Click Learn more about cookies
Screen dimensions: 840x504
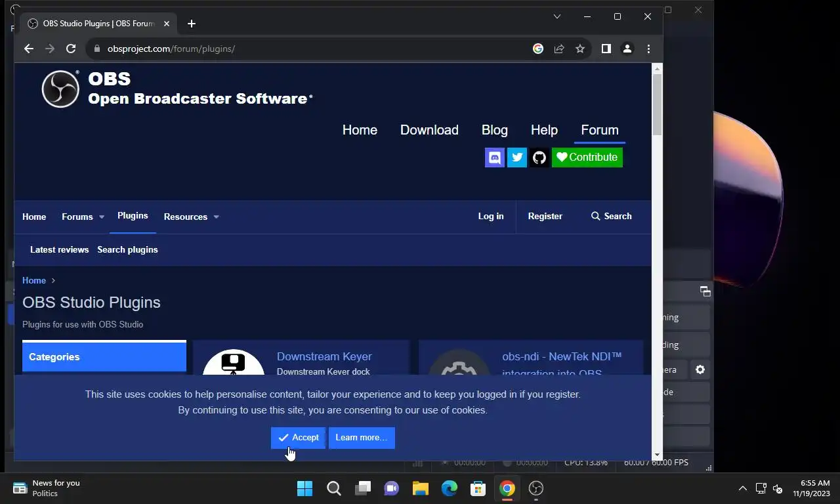(x=362, y=438)
